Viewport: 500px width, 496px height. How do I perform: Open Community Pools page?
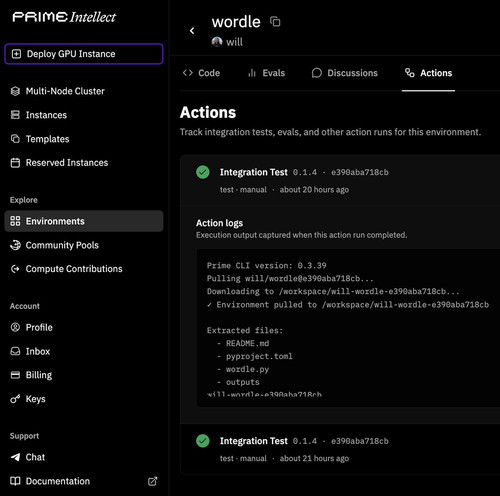[62, 245]
